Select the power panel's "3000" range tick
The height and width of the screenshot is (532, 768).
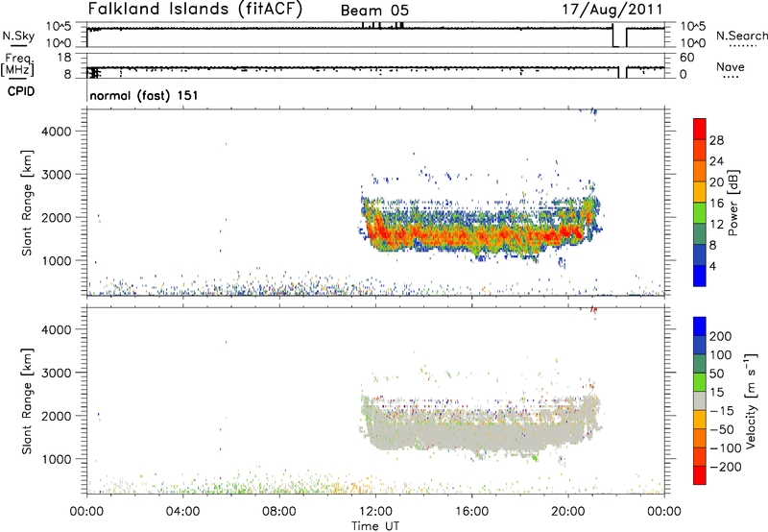pyautogui.click(x=57, y=175)
